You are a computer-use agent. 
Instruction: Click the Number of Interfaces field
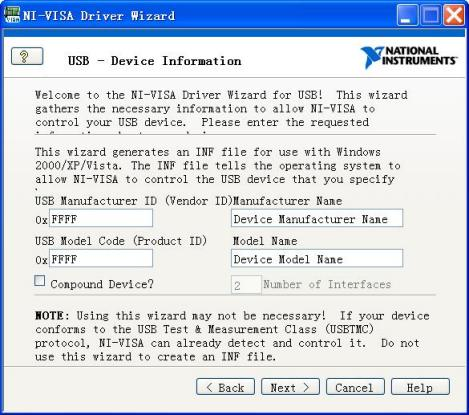[246, 285]
